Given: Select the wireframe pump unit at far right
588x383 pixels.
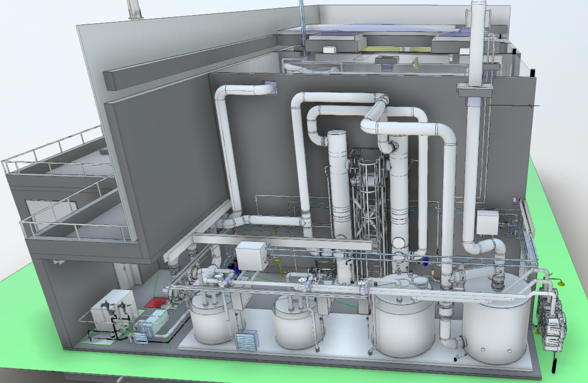Looking at the screenshot, I should (556, 322).
